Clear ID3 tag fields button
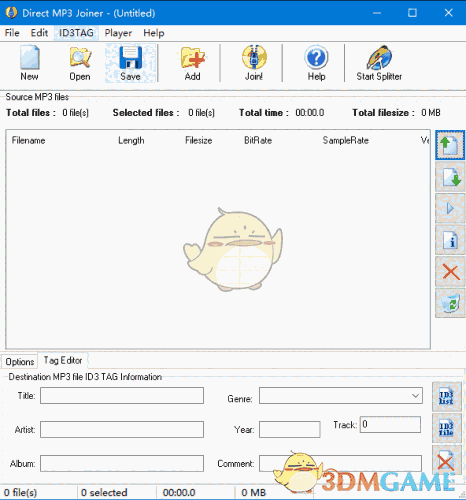 (447, 461)
